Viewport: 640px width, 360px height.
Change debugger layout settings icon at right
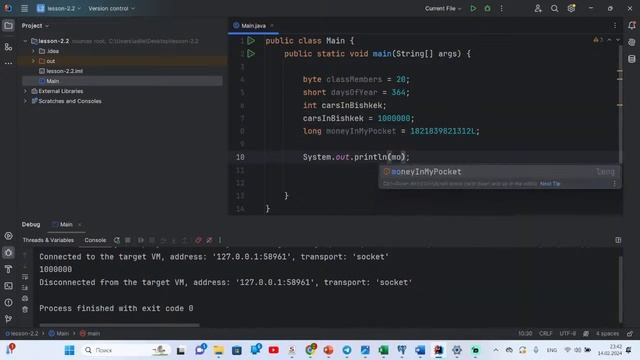618,240
